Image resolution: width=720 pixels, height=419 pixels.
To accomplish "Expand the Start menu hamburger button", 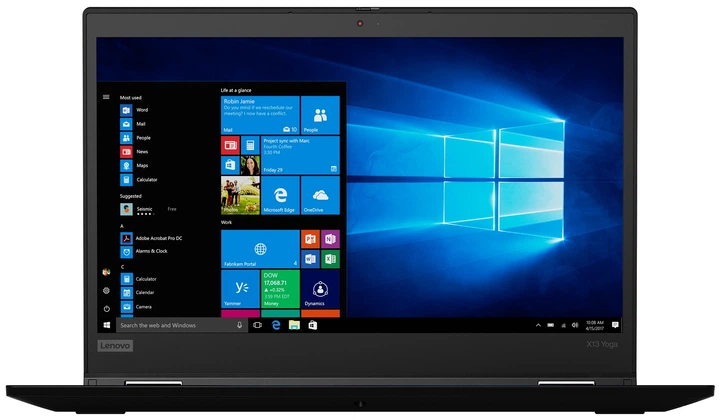I will [106, 97].
